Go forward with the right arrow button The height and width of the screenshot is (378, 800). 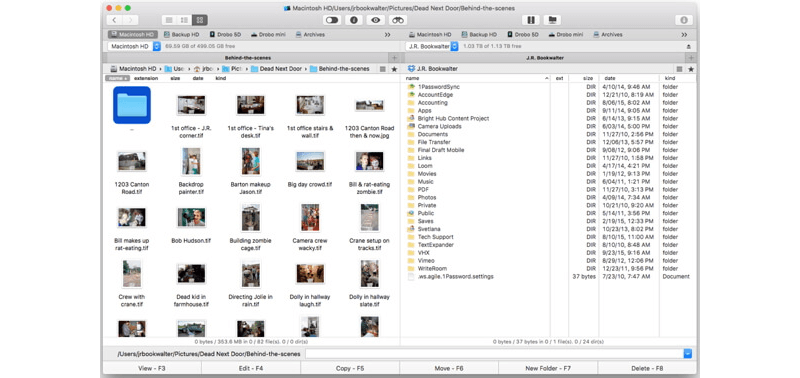click(130, 20)
